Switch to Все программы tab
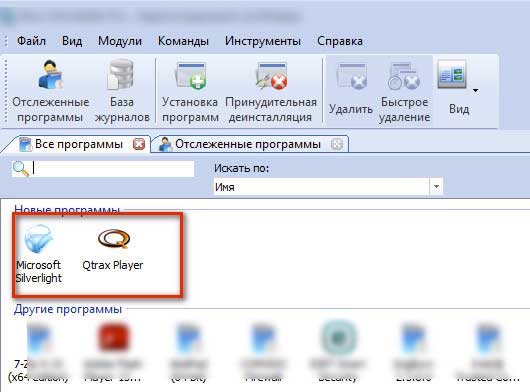Viewport: 530px width, 392px height. [78, 144]
